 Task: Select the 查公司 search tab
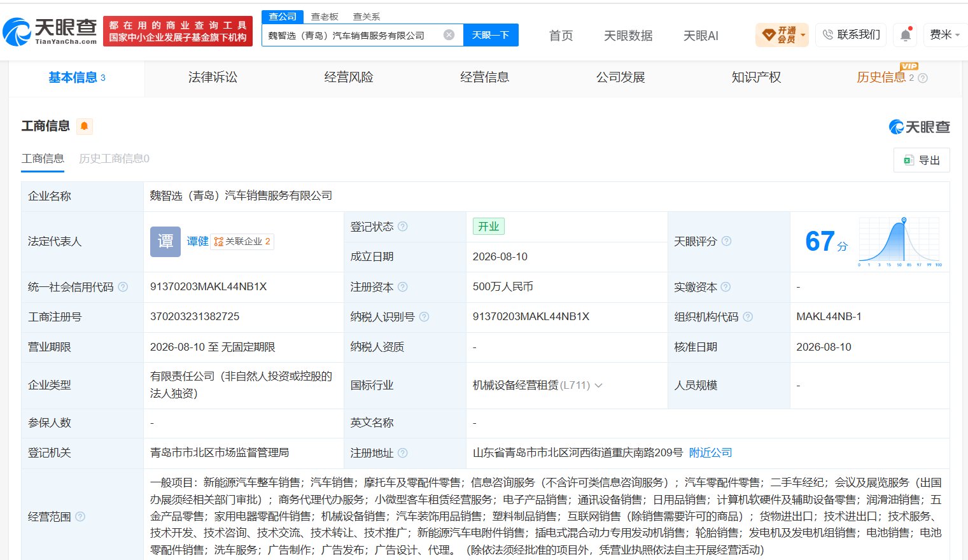click(x=283, y=17)
